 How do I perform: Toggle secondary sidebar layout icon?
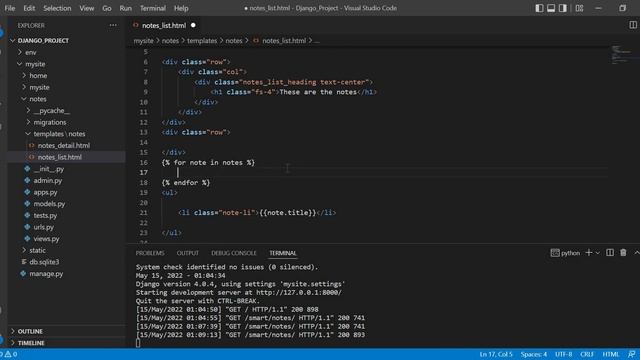click(x=563, y=8)
